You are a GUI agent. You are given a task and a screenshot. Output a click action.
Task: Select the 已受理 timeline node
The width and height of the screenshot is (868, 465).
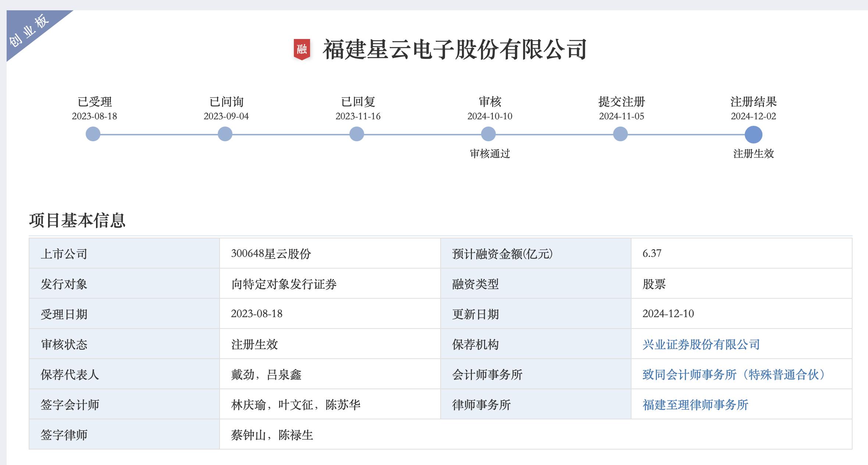tap(93, 134)
